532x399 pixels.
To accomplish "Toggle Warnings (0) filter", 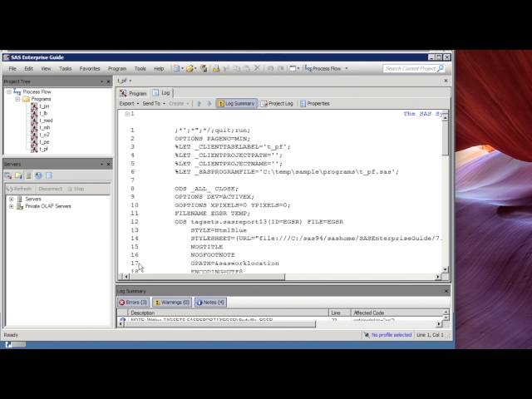I will click(x=172, y=303).
